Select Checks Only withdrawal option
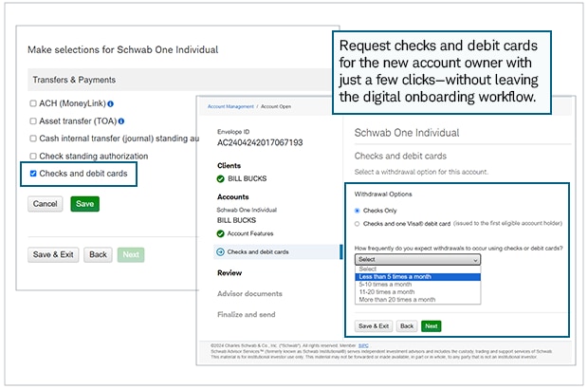The height and width of the screenshot is (389, 588). click(357, 211)
